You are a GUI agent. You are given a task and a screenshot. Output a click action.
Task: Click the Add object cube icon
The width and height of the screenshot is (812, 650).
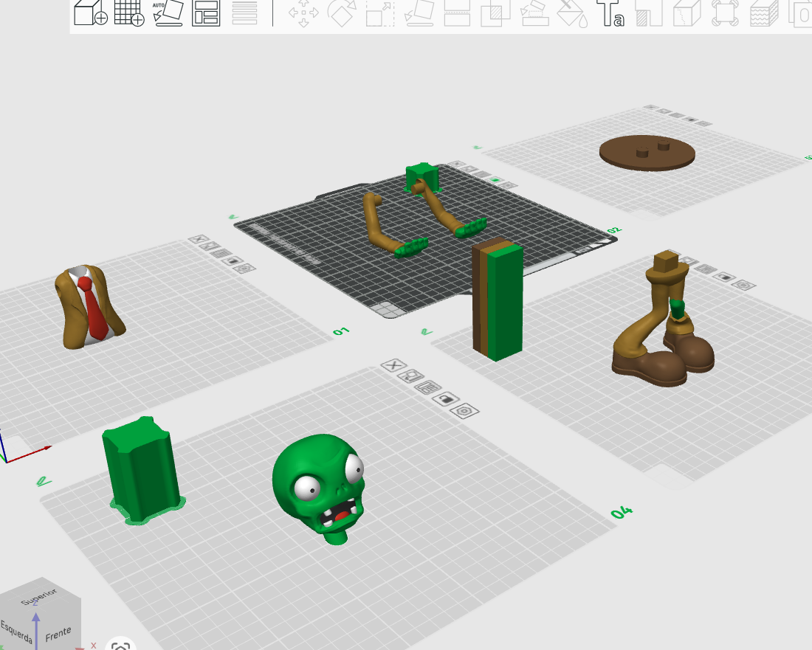click(x=91, y=13)
